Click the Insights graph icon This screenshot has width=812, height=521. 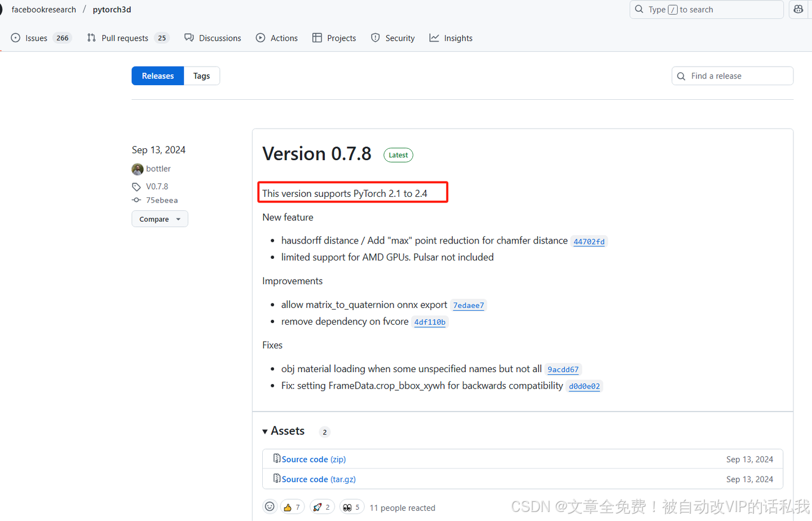click(x=434, y=38)
